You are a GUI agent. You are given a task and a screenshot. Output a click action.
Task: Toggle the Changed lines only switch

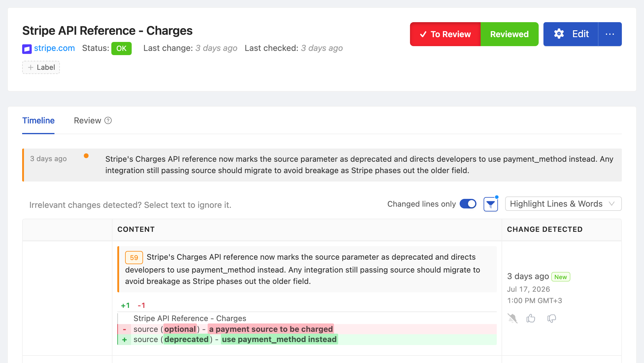tap(468, 204)
